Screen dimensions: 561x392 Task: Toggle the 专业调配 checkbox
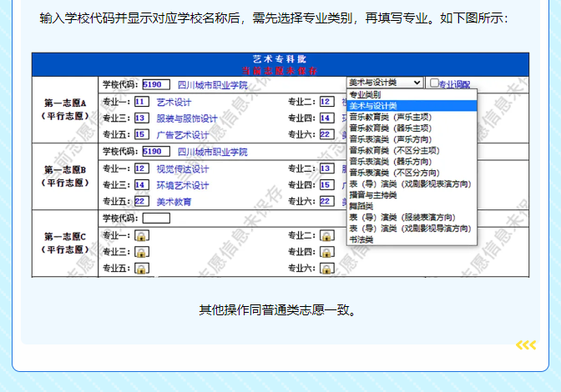click(x=434, y=83)
